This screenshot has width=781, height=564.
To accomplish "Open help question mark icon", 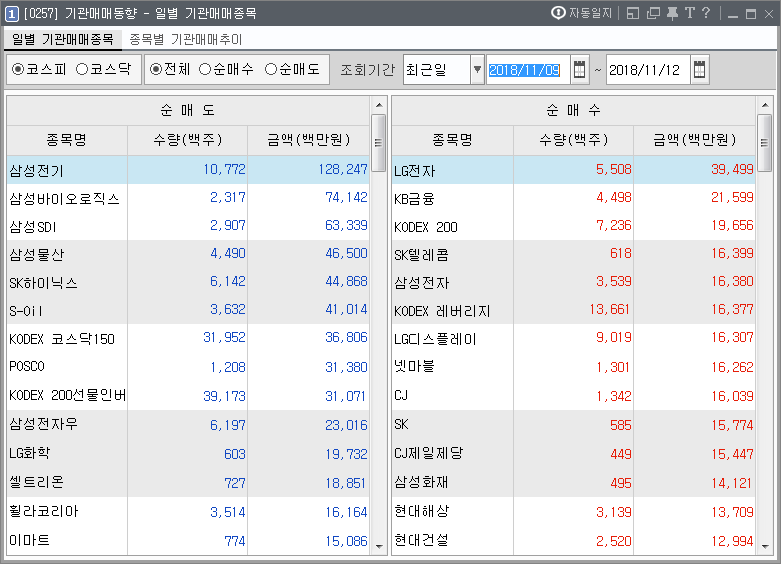I will coord(706,13).
